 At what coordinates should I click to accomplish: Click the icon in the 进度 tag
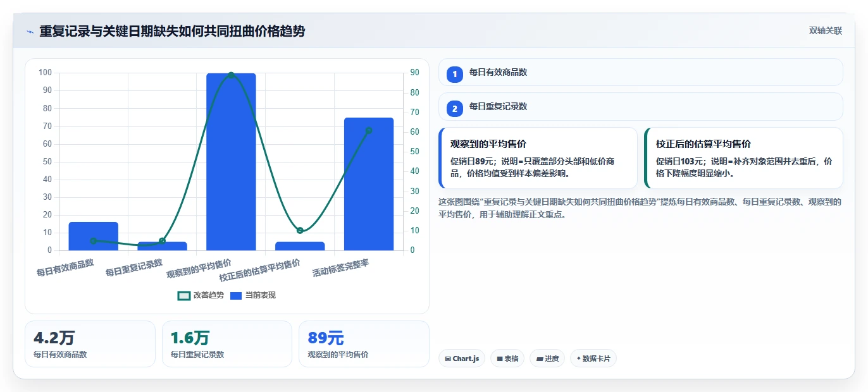click(540, 359)
